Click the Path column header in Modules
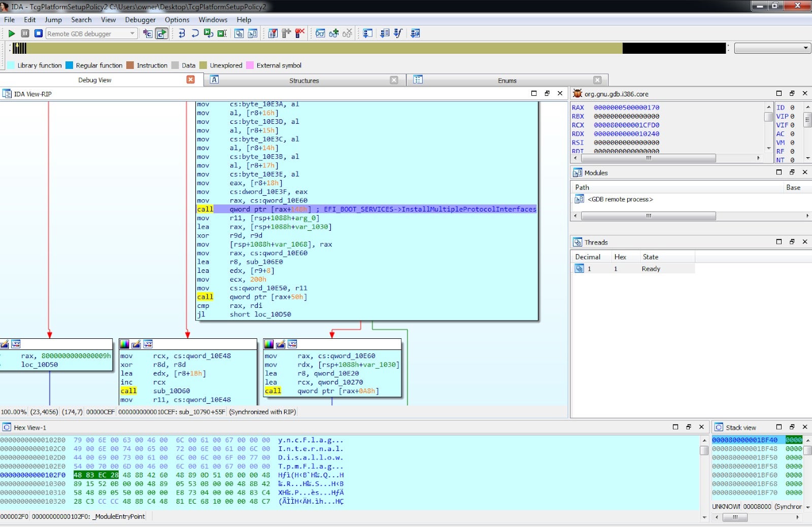Screen dimensions: 812x527 (x=582, y=187)
